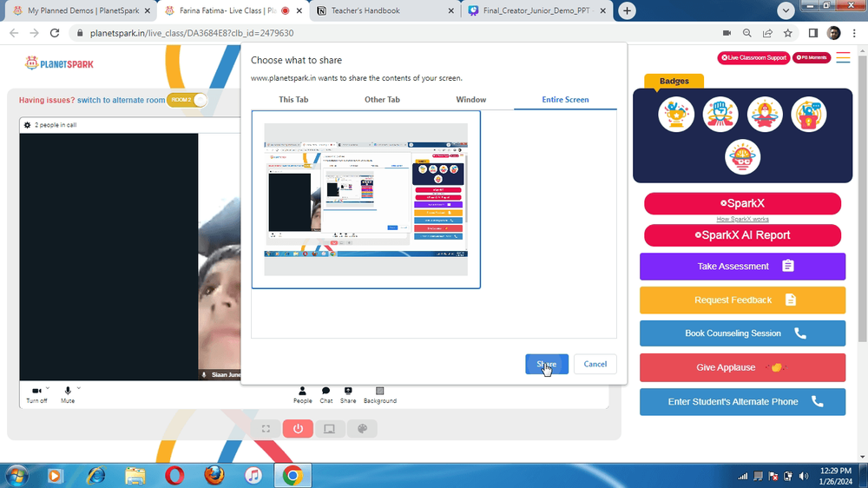Click the palette icon below video
868x488 pixels.
[x=362, y=429]
